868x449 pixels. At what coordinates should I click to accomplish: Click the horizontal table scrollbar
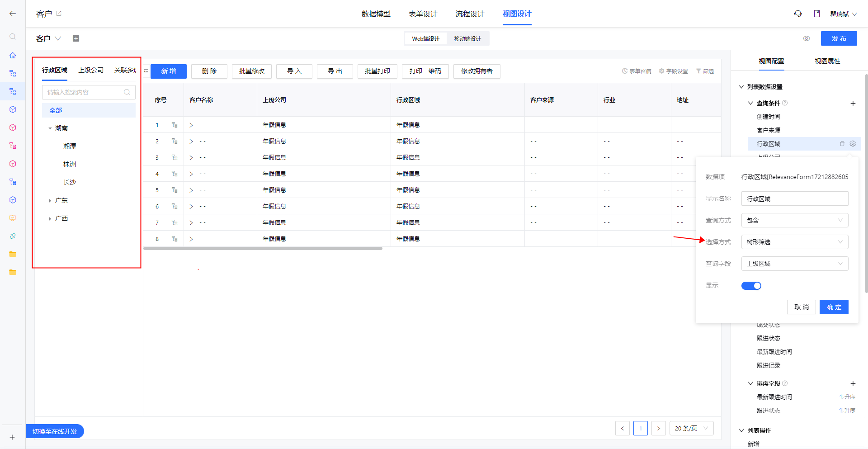pos(263,248)
